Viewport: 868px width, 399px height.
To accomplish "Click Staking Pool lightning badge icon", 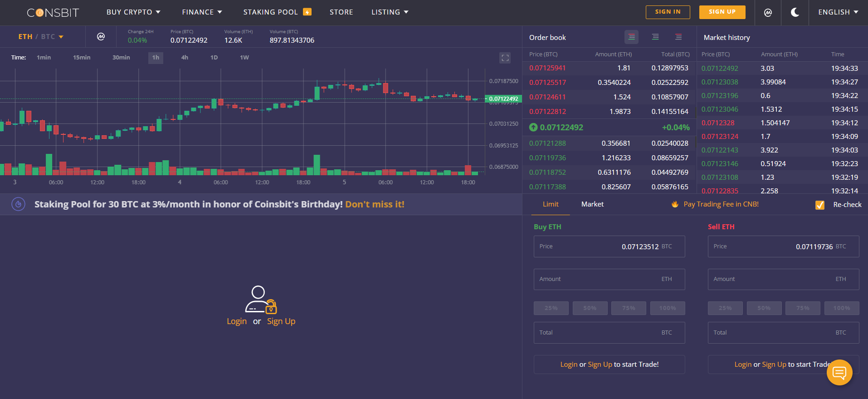I will pyautogui.click(x=307, y=12).
